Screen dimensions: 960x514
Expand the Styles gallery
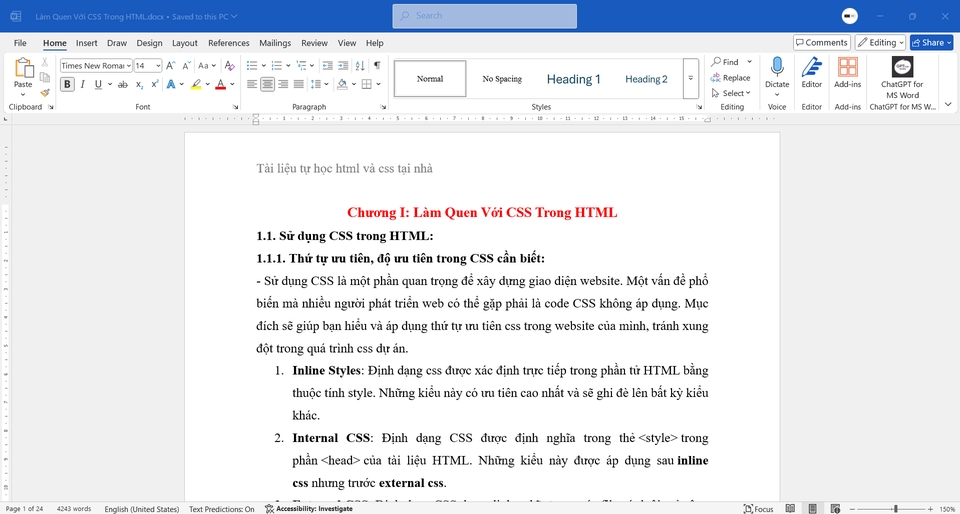point(691,78)
